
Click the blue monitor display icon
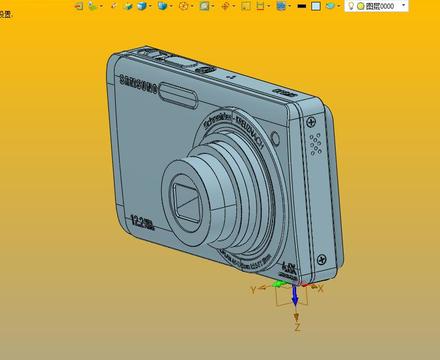pos(281,6)
